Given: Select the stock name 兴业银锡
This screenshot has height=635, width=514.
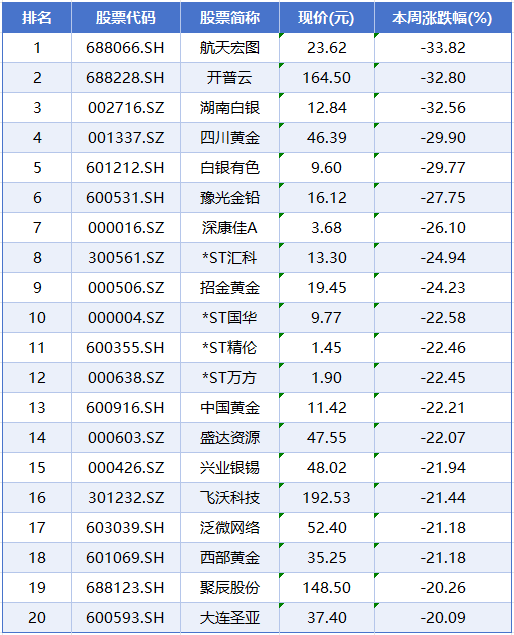Looking at the screenshot, I should 230,467.
